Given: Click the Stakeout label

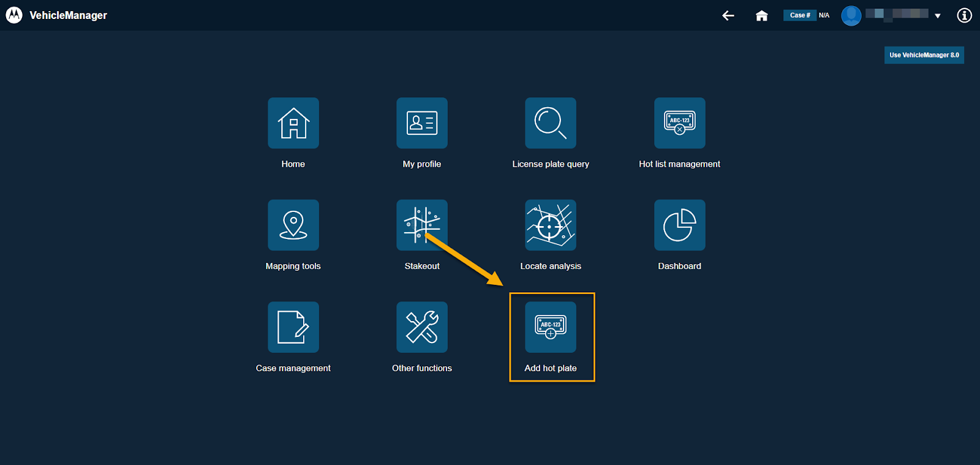Looking at the screenshot, I should (422, 267).
